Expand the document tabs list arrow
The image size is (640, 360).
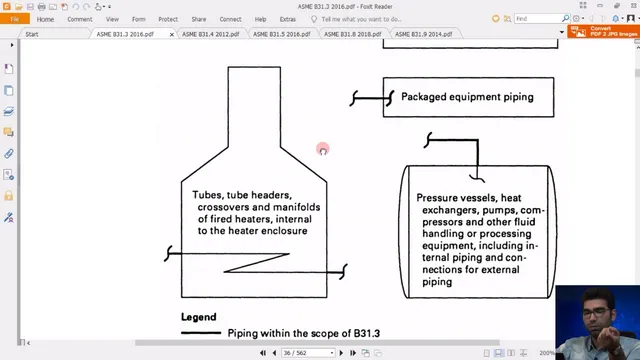point(562,32)
